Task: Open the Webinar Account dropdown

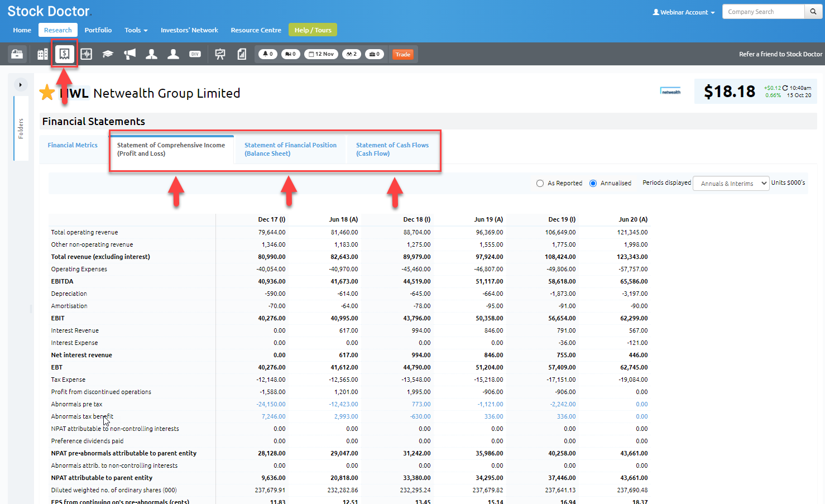Action: pos(684,12)
